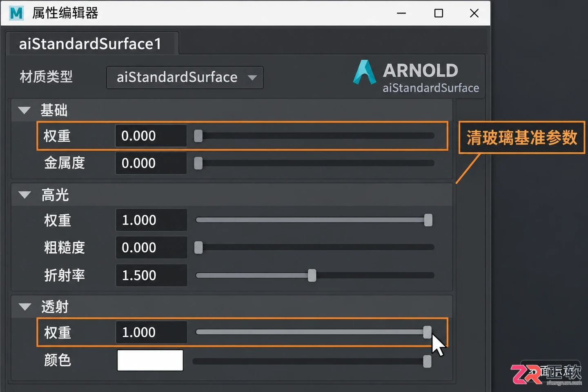Image resolution: width=588 pixels, height=392 pixels.
Task: Click the 高光 权重 slider handle
Action: click(428, 220)
